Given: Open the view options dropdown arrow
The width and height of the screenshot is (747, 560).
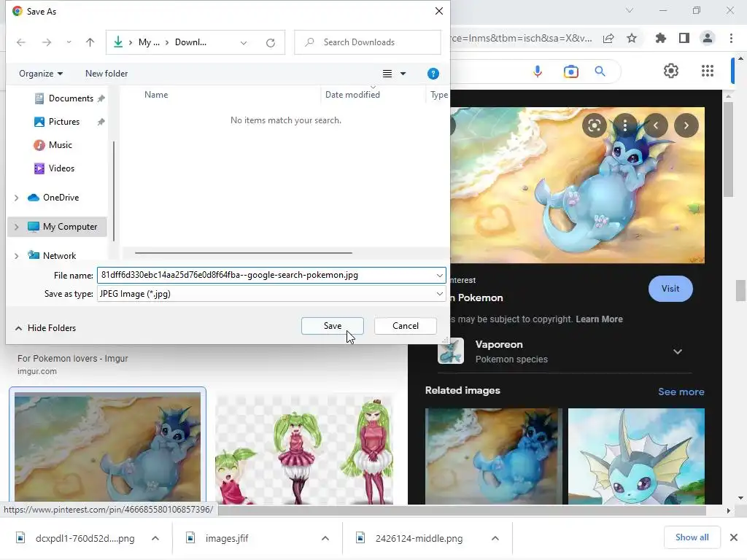Looking at the screenshot, I should pyautogui.click(x=403, y=74).
